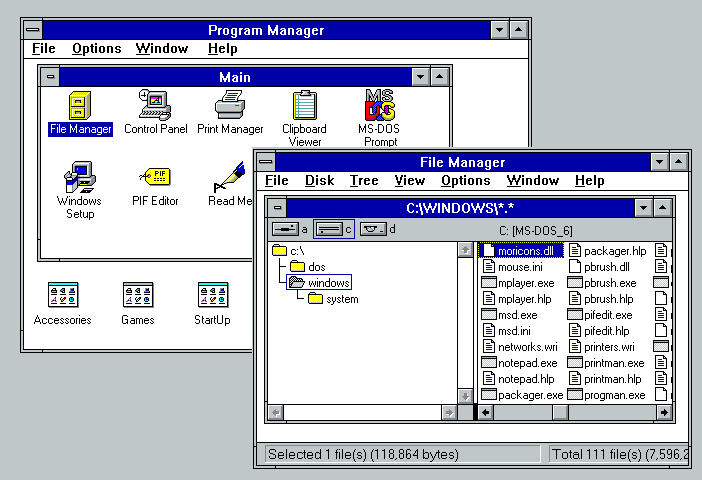Open the Windows Setup icon
The height and width of the screenshot is (480, 702).
coord(79,180)
